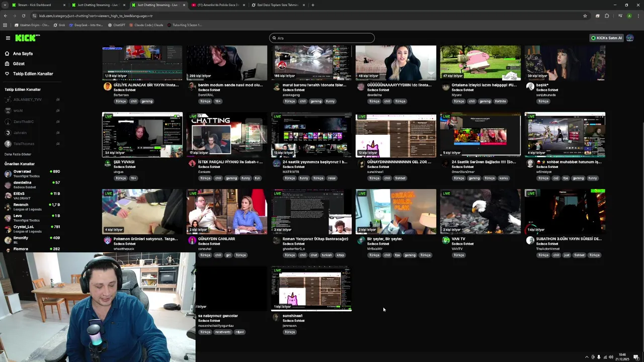644x362 pixels.
Task: Open followed channel wtcN
Action: point(18,111)
